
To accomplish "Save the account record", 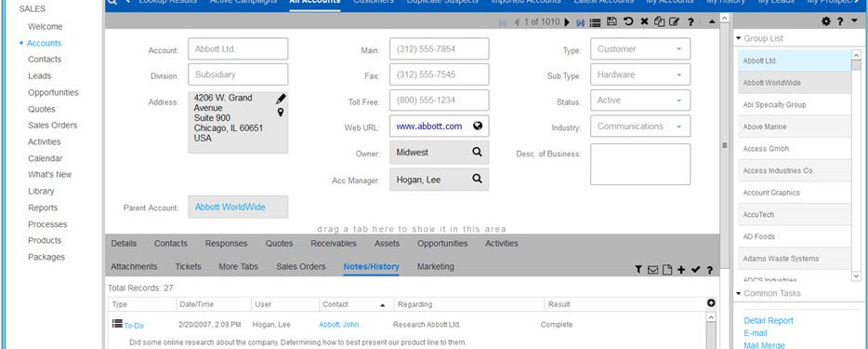I will (612, 21).
